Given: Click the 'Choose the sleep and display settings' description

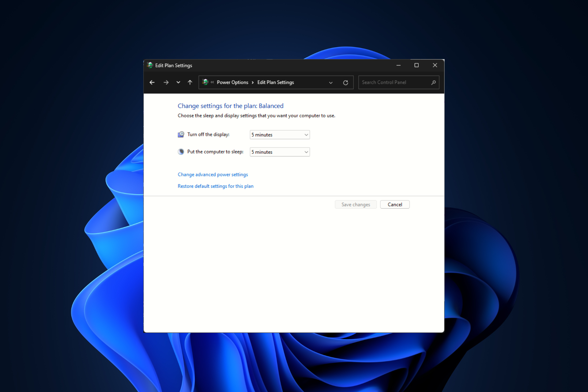Looking at the screenshot, I should pos(256,116).
